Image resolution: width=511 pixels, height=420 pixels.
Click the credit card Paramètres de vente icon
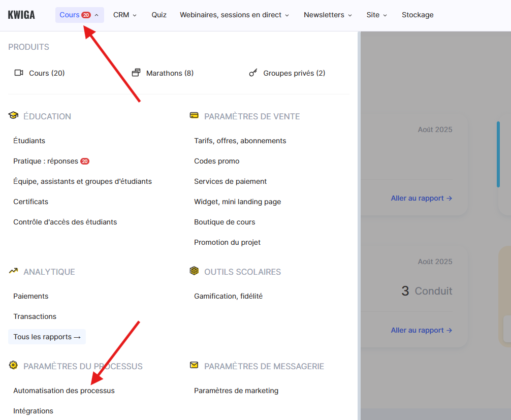coord(194,115)
